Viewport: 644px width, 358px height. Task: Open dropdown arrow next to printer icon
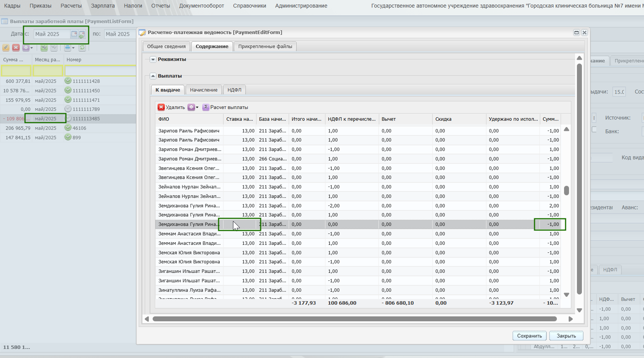tap(73, 48)
